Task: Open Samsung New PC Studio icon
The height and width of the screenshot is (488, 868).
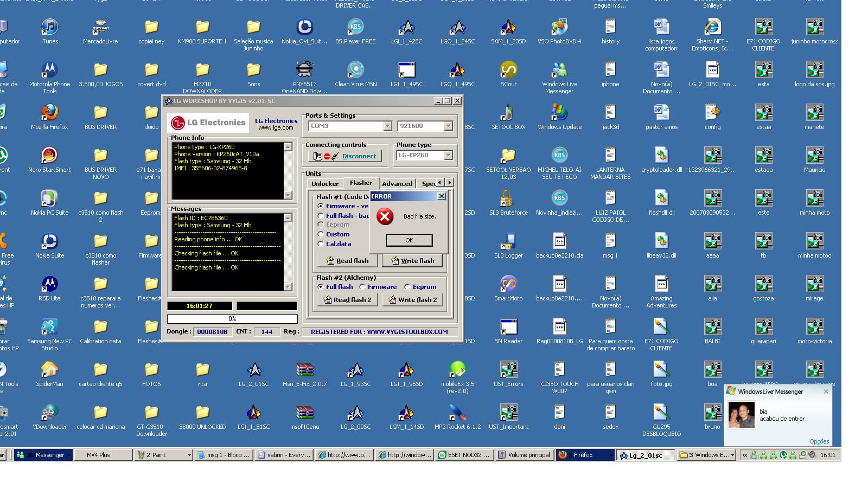Action: coord(49,335)
